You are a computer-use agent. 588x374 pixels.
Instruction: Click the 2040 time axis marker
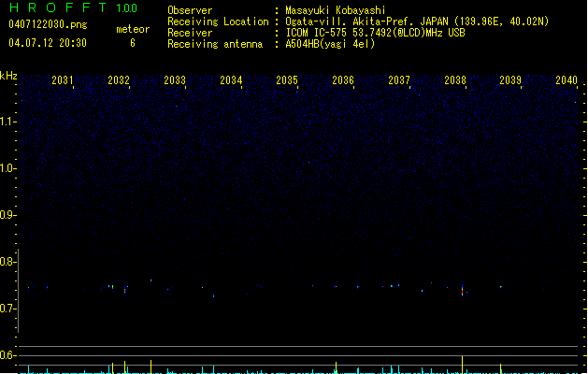point(566,79)
